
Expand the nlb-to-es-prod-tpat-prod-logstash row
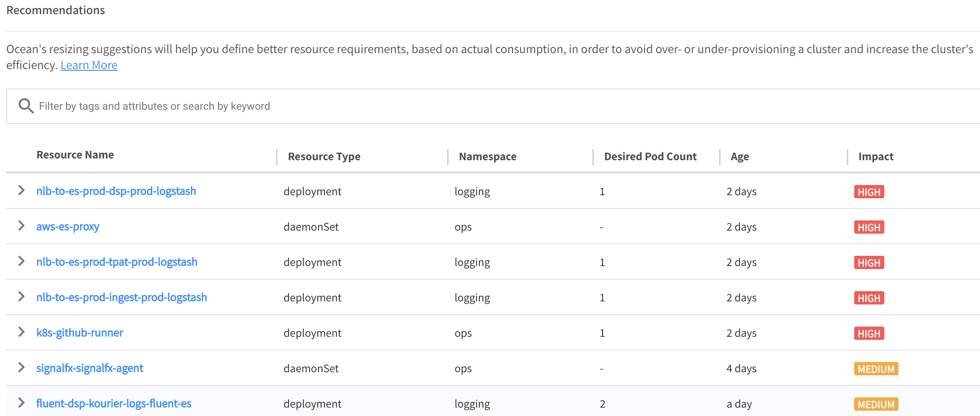coord(21,261)
